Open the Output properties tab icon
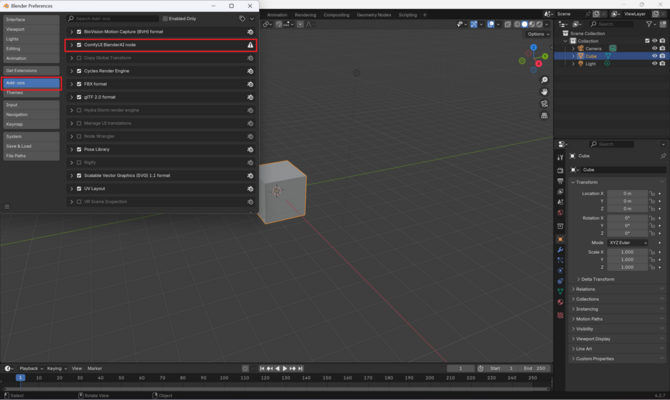The image size is (670, 400). pos(560,181)
